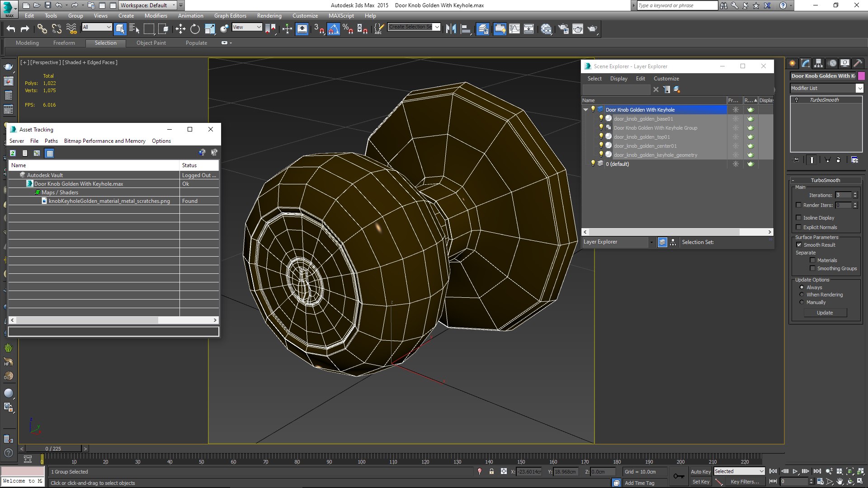Screen dimensions: 868x488
Task: Collapse the Door Knob Golden With Keyhole layer
Action: pos(586,110)
